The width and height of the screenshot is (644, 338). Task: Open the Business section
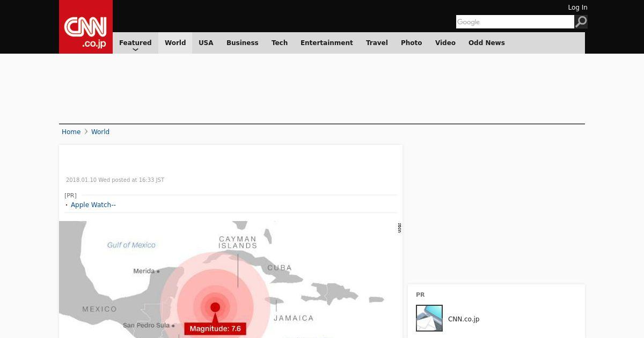coord(242,43)
